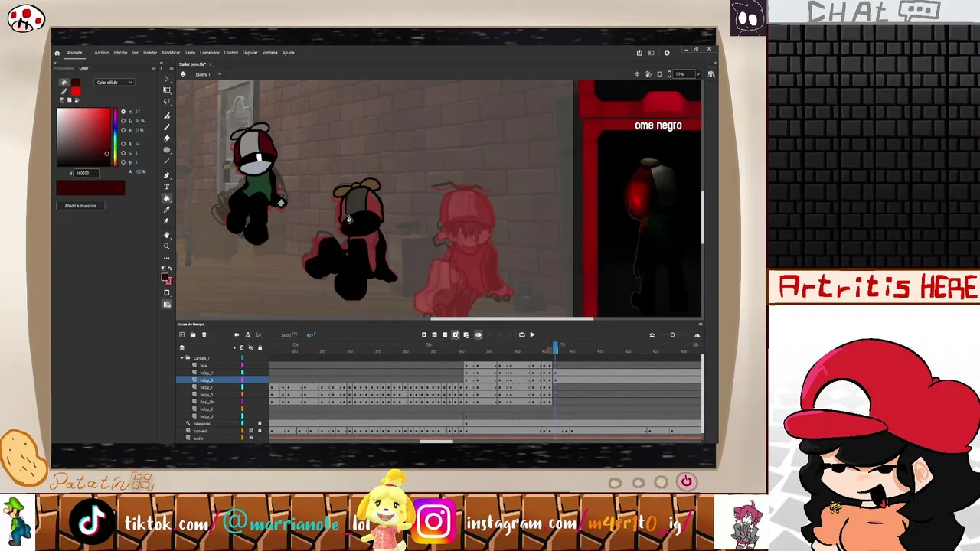Click the Añadir a muestras button
Screen dimensions: 980x551
[80, 206]
